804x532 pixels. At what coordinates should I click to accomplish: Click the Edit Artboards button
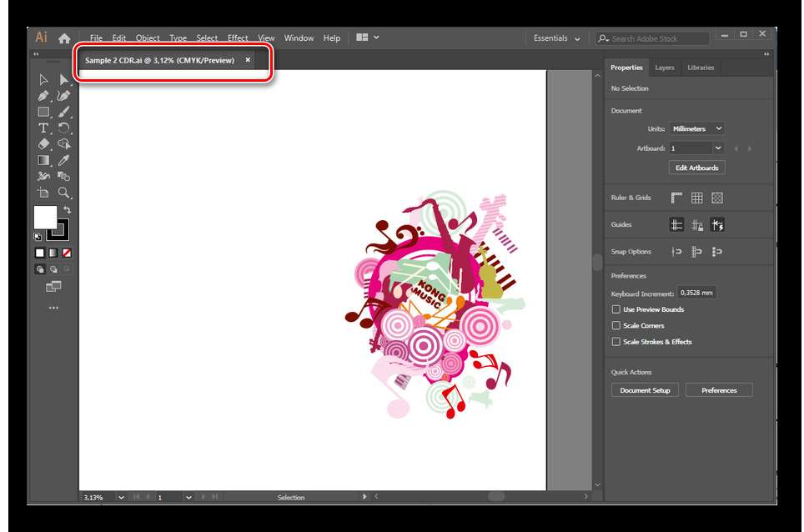(x=696, y=168)
